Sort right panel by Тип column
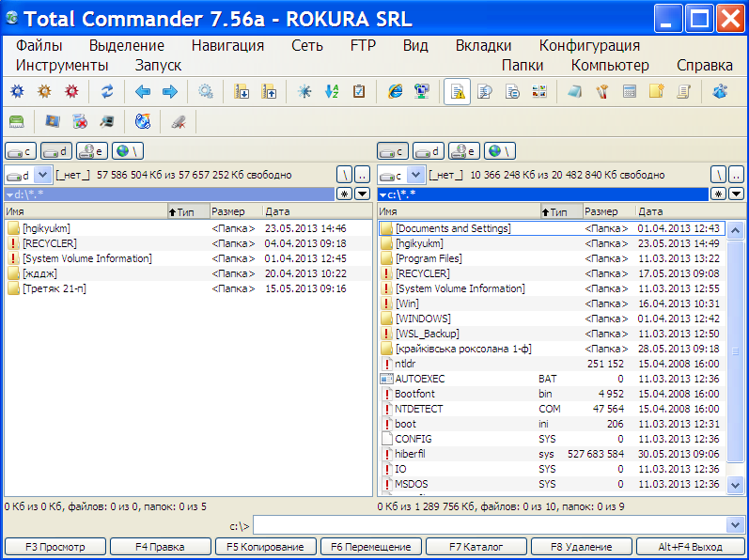Image resolution: width=749 pixels, height=560 pixels. (x=561, y=211)
